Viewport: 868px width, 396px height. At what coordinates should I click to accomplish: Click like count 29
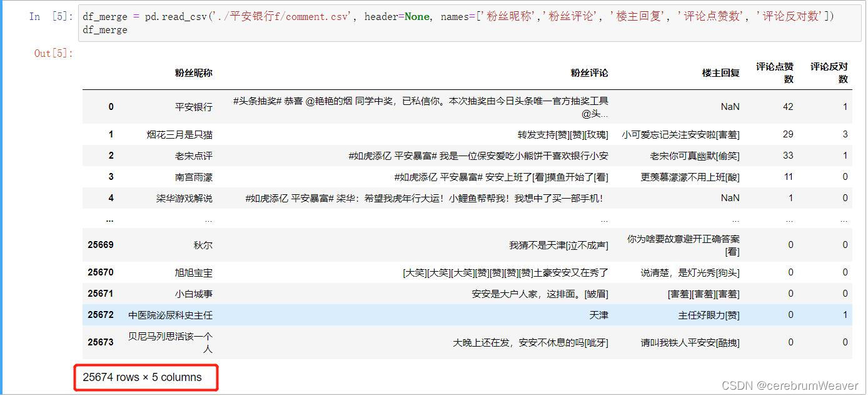(x=788, y=134)
